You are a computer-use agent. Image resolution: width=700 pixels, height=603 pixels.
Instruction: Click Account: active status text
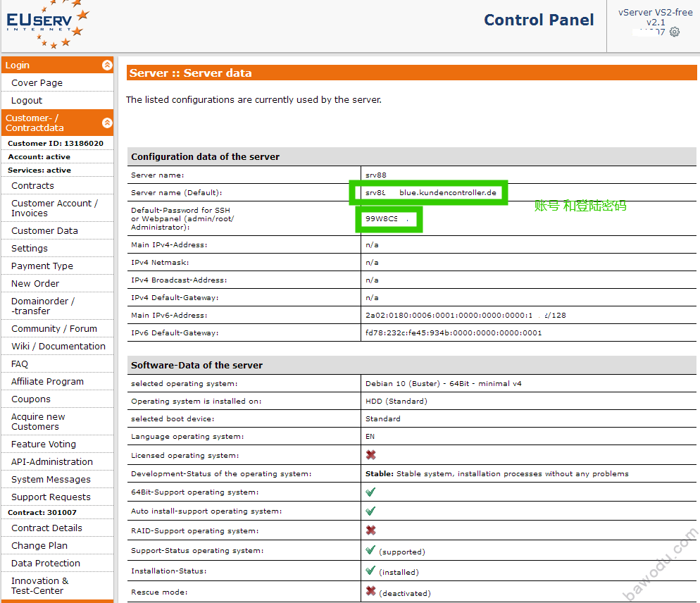[39, 157]
